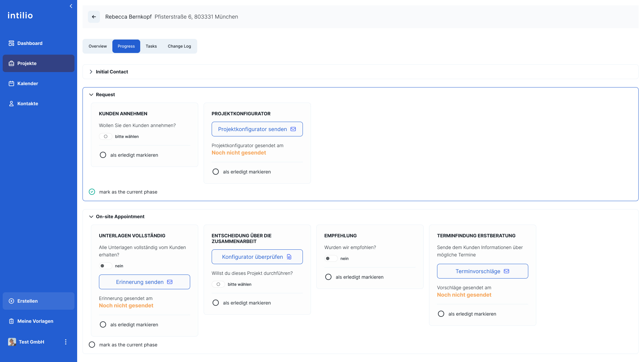The image size is (644, 362).
Task: Go to Kontakte in the sidebar
Action: [28, 104]
